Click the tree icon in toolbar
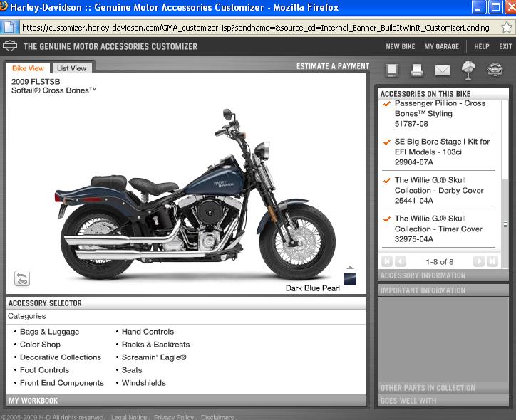516x420 pixels. 468,70
